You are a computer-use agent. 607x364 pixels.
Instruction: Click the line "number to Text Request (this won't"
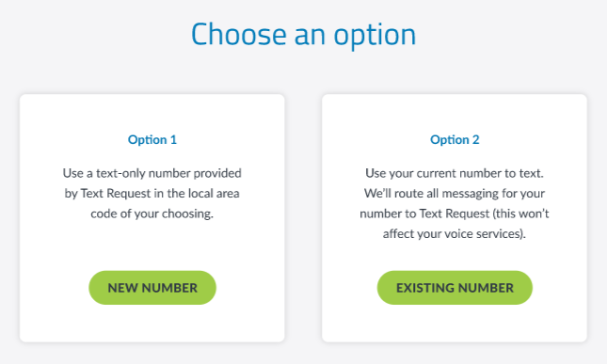coord(455,214)
